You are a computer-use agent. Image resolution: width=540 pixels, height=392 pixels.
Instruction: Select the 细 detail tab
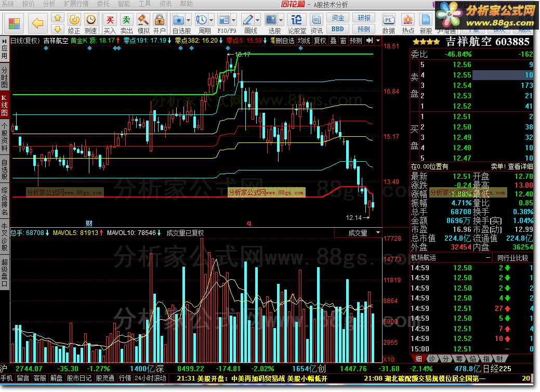(x=418, y=359)
